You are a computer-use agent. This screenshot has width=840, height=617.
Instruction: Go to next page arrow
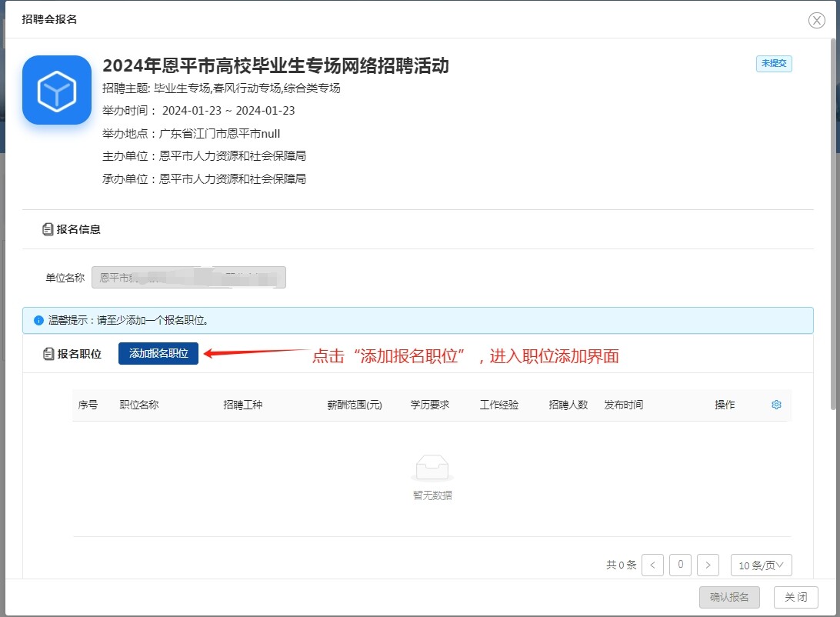708,565
